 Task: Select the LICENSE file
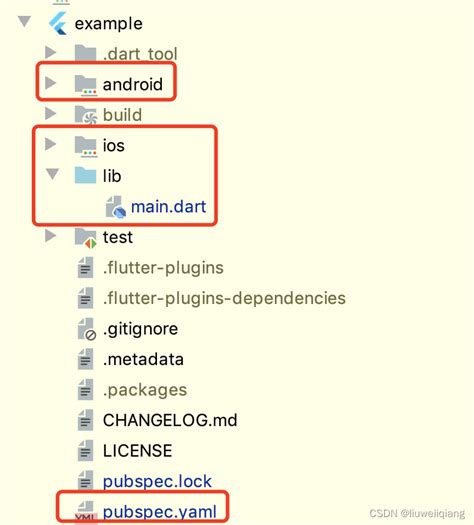(138, 450)
